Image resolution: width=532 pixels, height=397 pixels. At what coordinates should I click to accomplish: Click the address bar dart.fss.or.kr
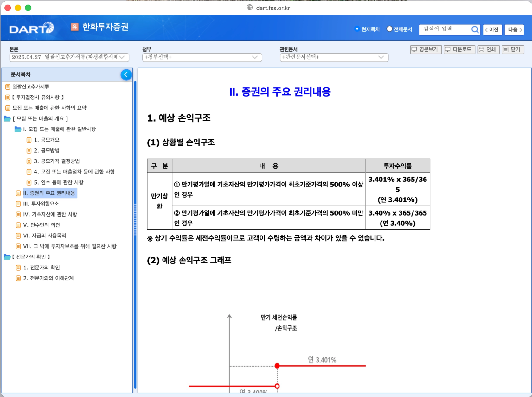[273, 8]
